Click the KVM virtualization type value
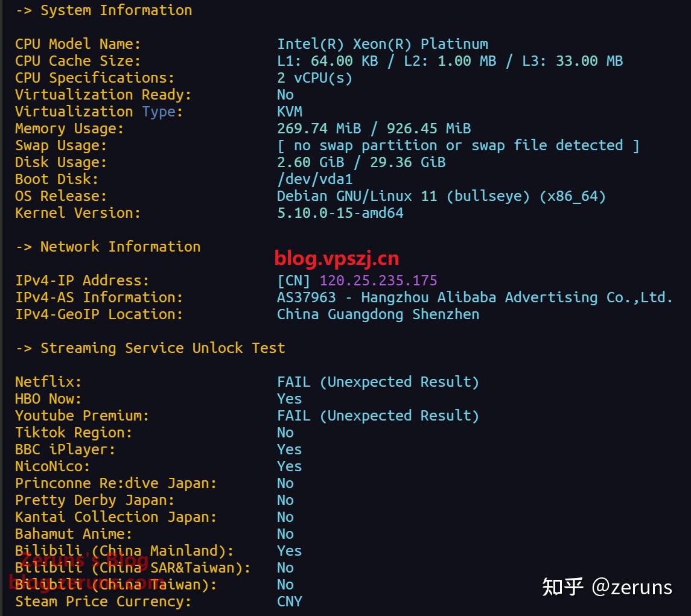The height and width of the screenshot is (616, 691). (x=290, y=112)
